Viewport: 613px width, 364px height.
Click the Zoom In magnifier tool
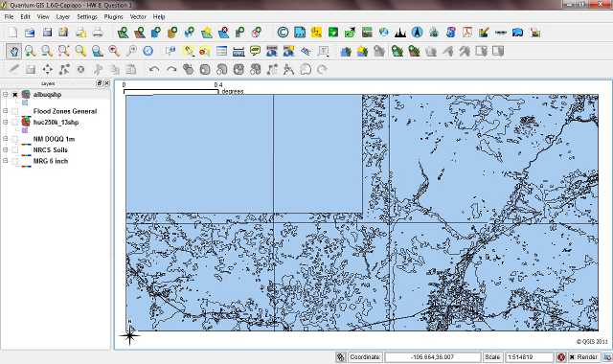point(30,51)
